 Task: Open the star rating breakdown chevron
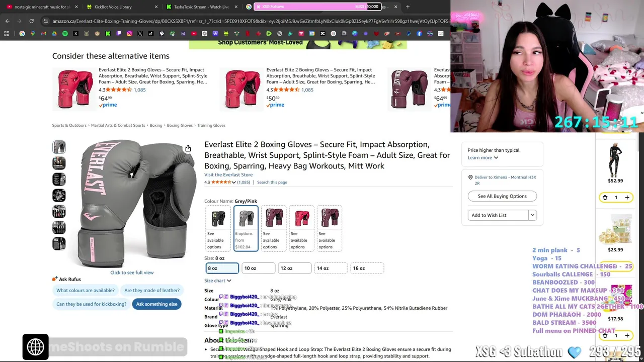[x=233, y=183]
